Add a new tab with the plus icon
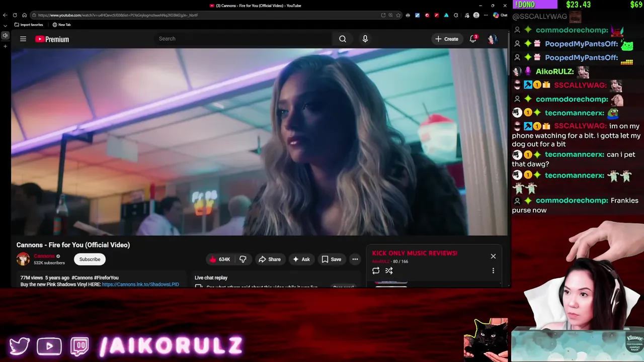The image size is (644, 362). [x=5, y=46]
